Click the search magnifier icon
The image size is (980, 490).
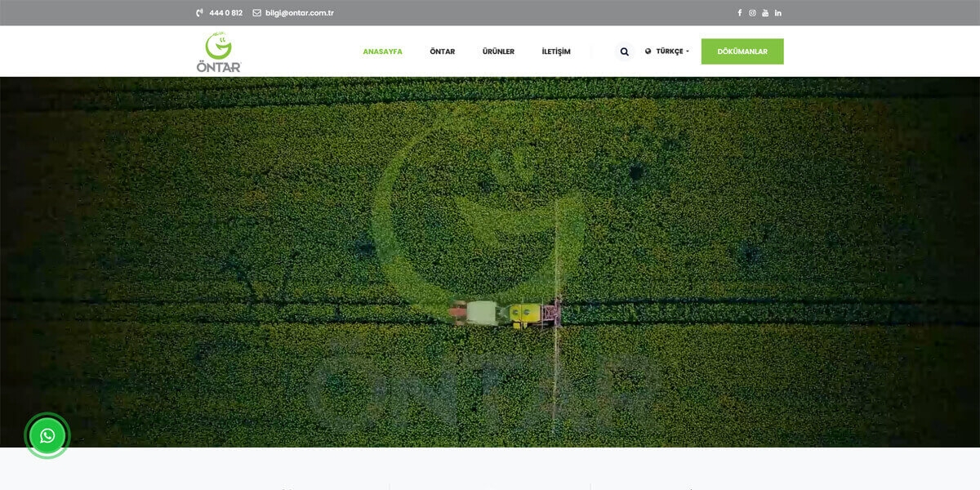625,51
